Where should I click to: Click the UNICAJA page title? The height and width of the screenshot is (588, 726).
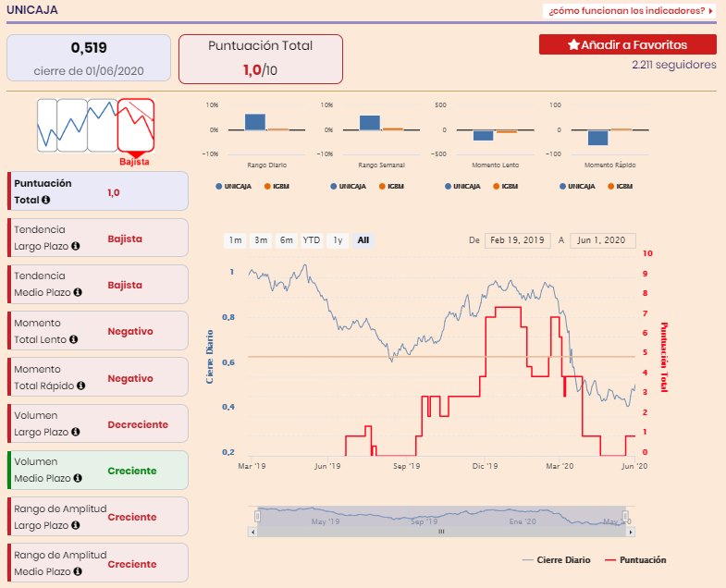coord(32,10)
